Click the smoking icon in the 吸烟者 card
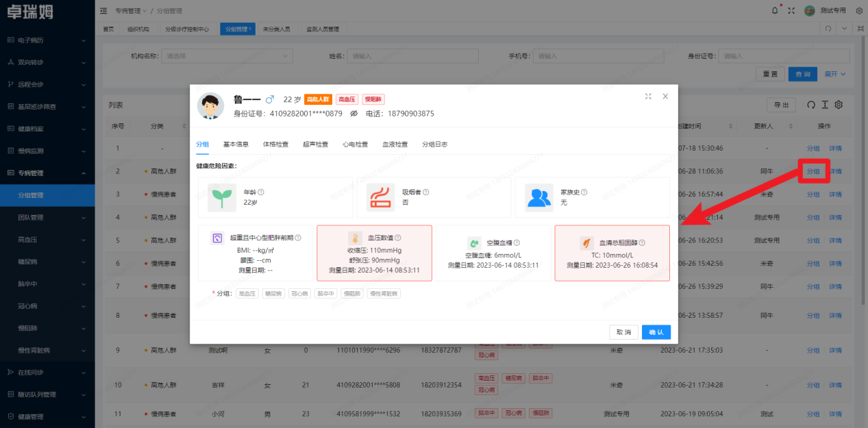Image resolution: width=868 pixels, height=428 pixels. 380,197
